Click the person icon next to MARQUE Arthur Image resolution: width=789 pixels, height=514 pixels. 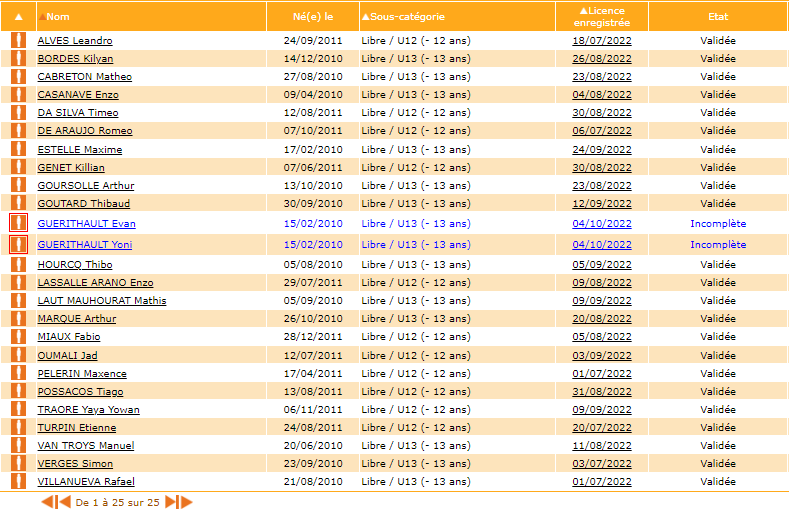point(18,318)
